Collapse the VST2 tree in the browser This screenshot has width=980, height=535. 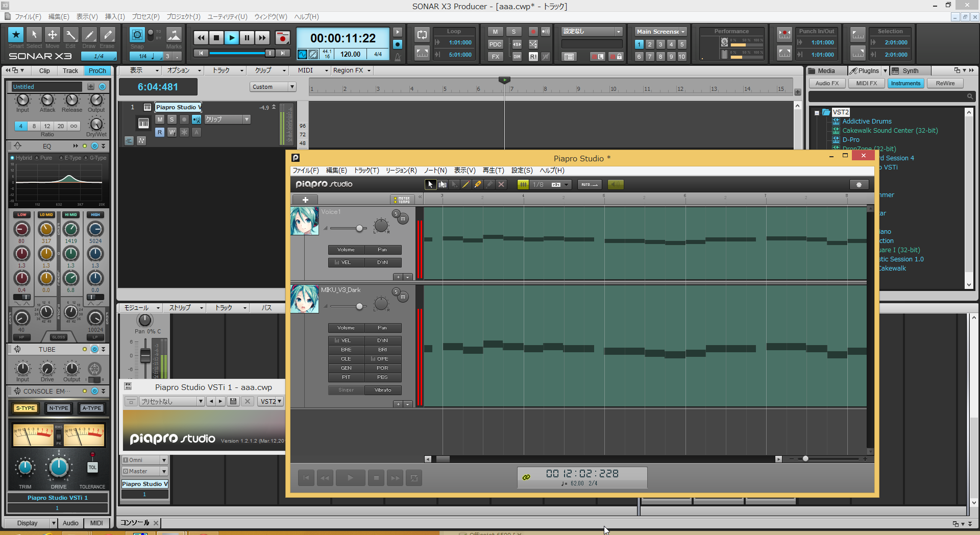pos(817,112)
